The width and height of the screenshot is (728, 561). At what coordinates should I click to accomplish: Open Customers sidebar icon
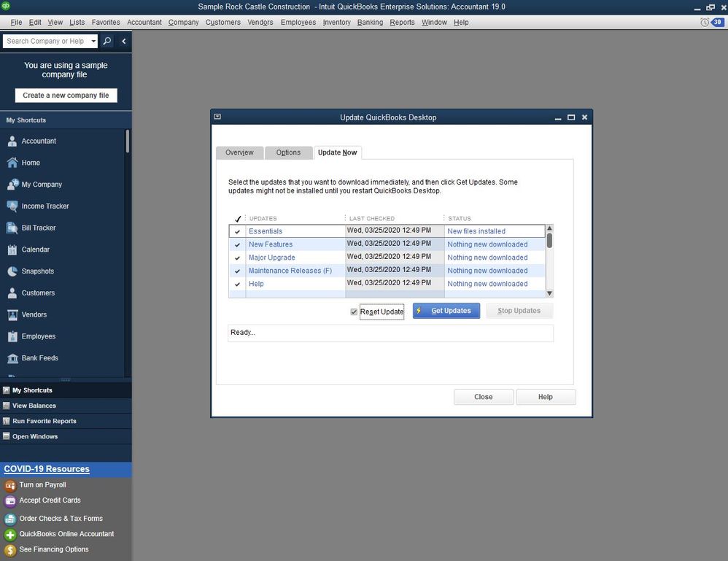pyautogui.click(x=12, y=293)
